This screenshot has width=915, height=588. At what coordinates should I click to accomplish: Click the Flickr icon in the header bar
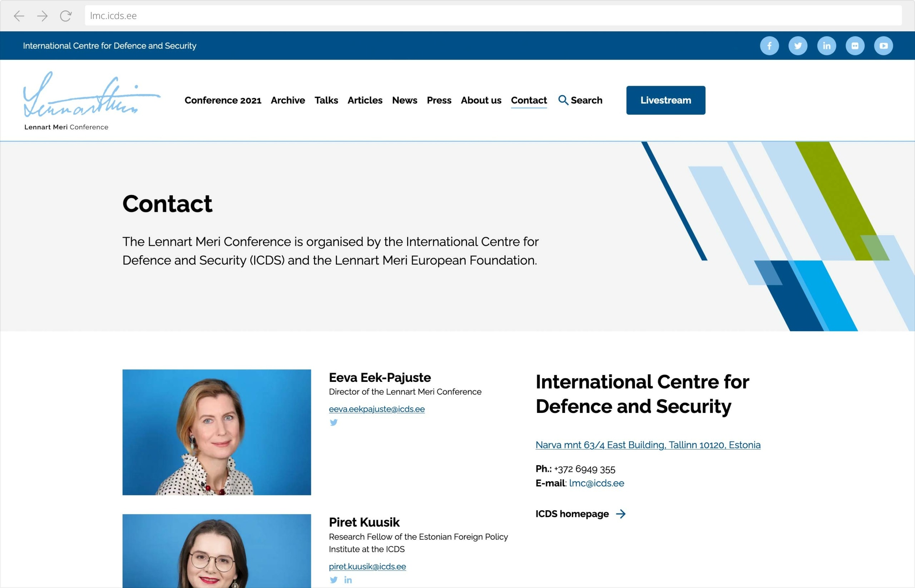pos(855,46)
